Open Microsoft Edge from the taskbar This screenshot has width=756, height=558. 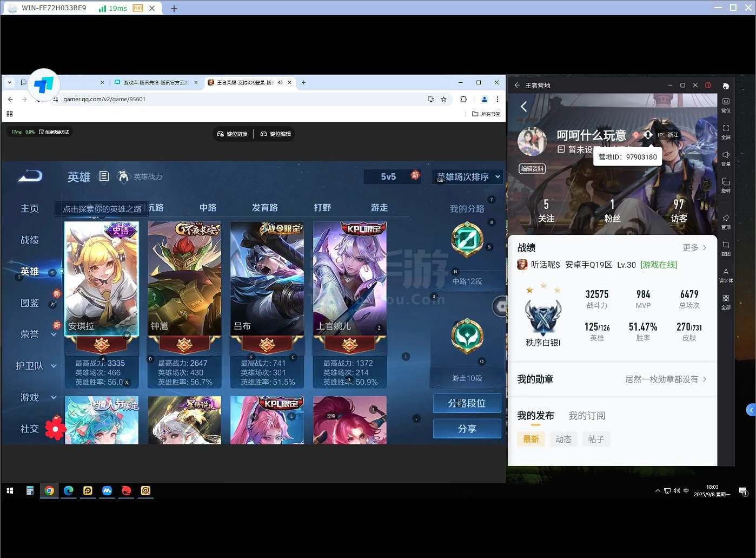[69, 491]
